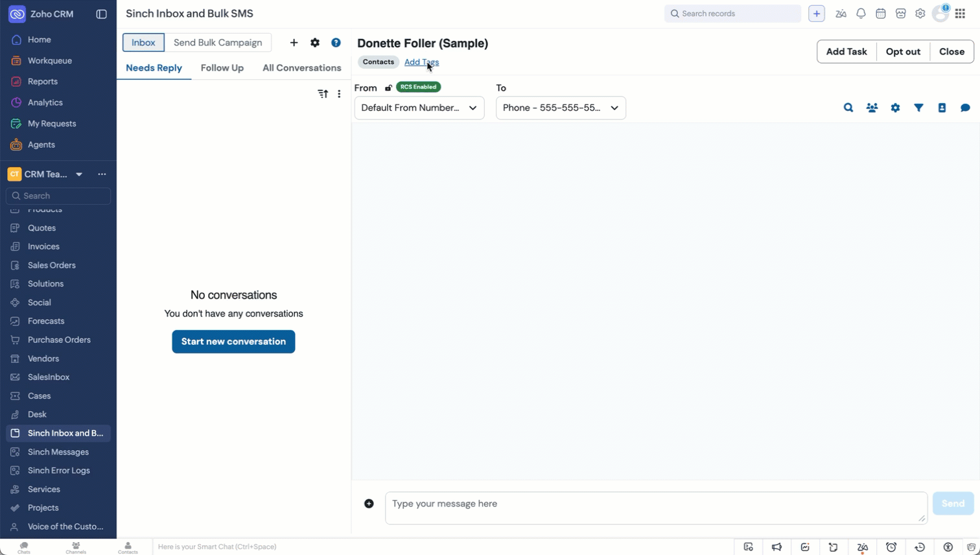
Task: Open recent items history icon in bottom bar
Action: click(920, 547)
